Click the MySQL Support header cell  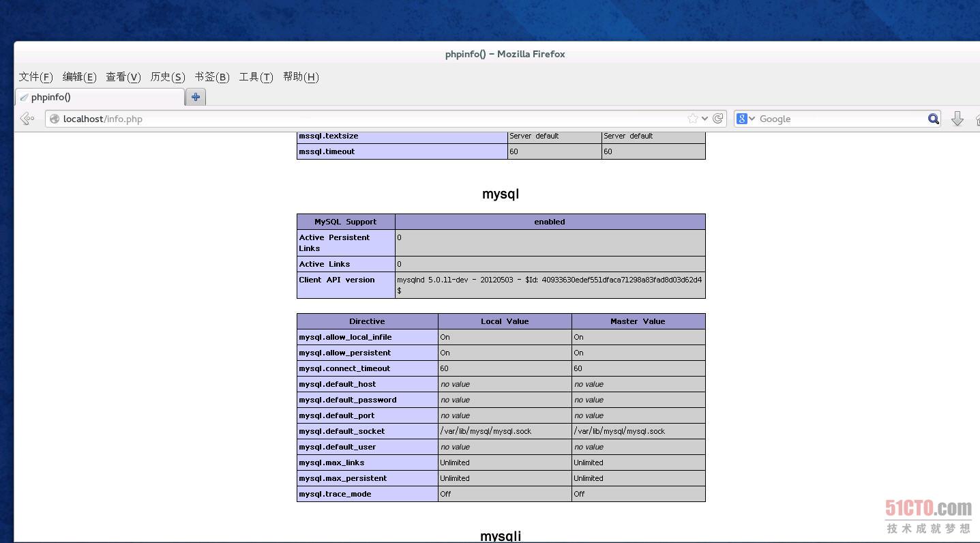tap(346, 222)
